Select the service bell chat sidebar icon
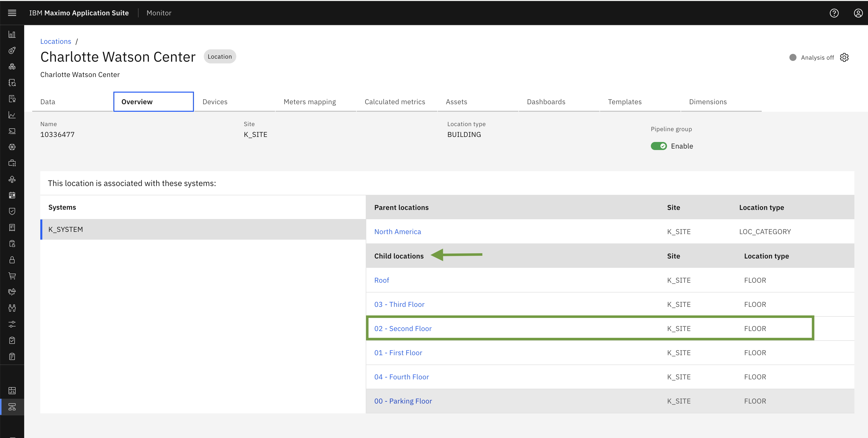This screenshot has height=438, width=868. pos(12,292)
